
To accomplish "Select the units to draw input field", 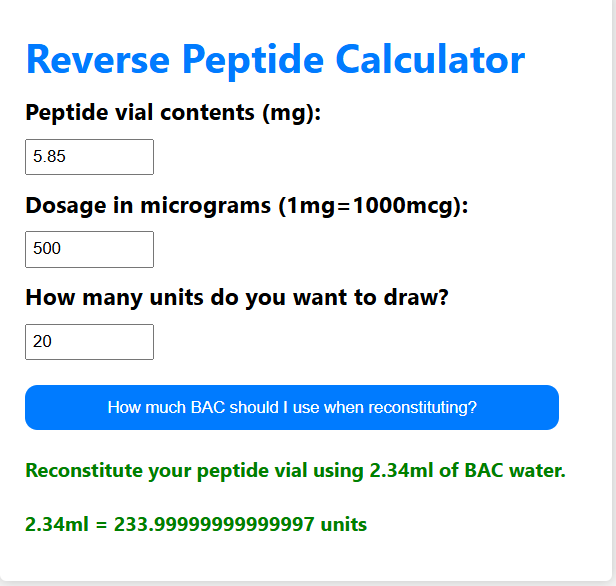I will [89, 342].
